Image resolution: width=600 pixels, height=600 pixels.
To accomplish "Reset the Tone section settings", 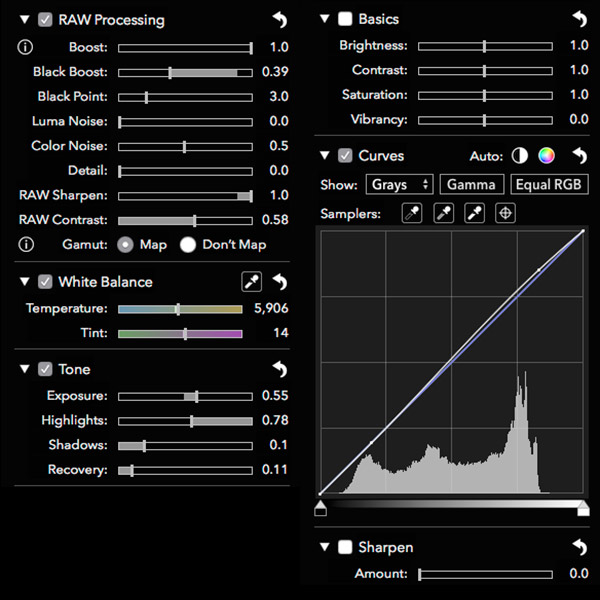I will (280, 369).
